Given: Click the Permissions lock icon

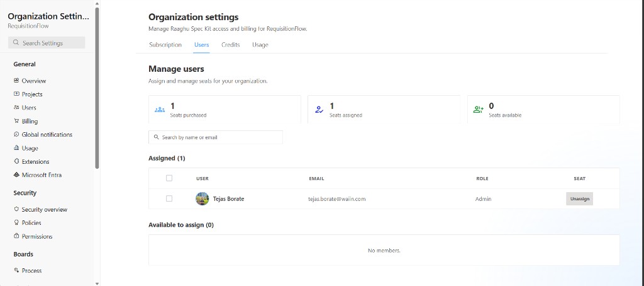Looking at the screenshot, I should point(16,236).
